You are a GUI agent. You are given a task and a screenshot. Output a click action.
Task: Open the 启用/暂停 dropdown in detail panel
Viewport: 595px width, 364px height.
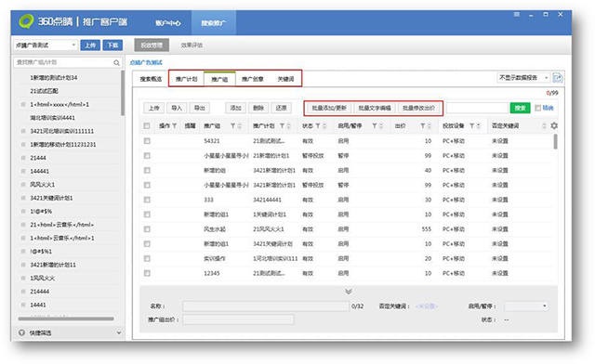pos(526,306)
